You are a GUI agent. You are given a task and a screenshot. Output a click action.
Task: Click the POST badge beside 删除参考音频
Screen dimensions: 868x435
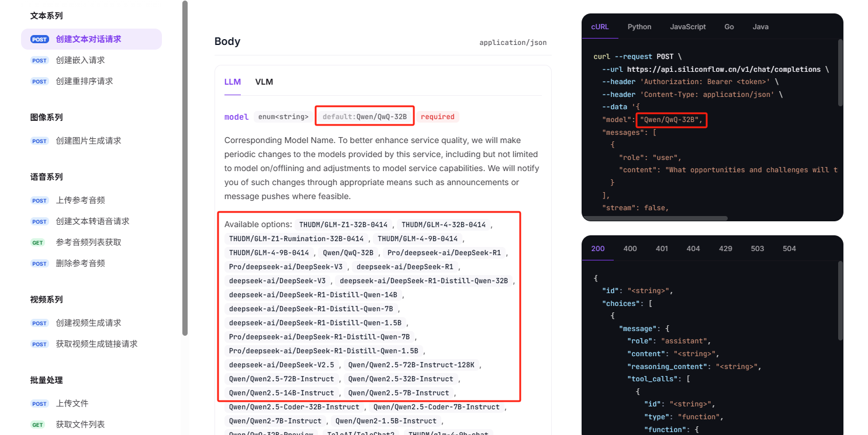(40, 263)
